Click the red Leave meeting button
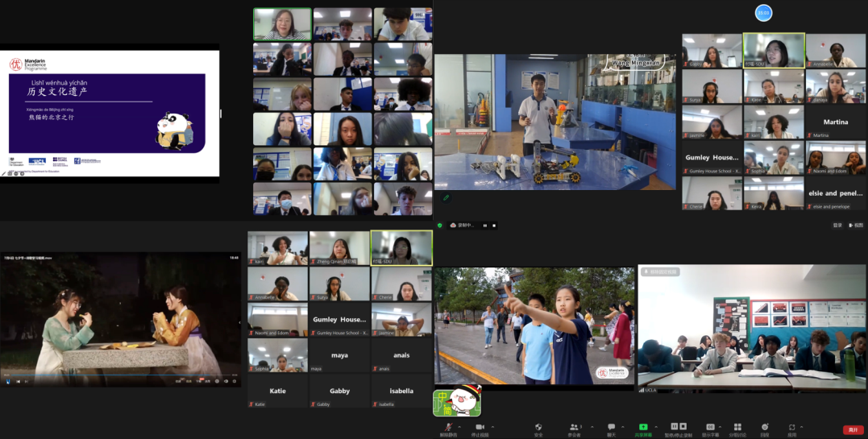This screenshot has width=868, height=439. tap(853, 430)
